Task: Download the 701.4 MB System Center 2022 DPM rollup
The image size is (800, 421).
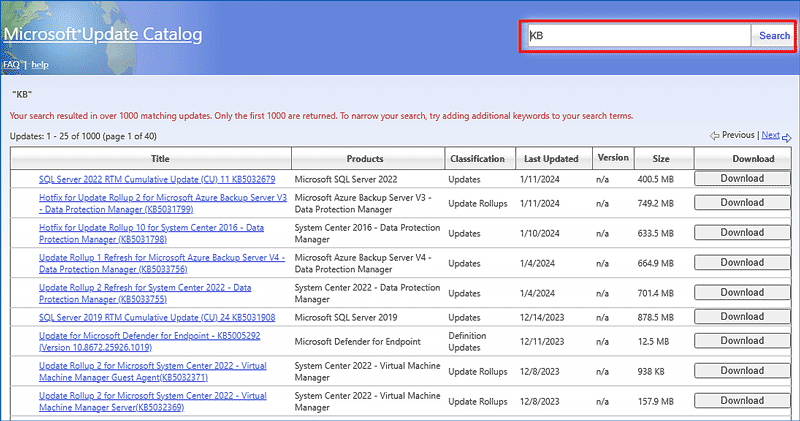Action: [x=742, y=292]
